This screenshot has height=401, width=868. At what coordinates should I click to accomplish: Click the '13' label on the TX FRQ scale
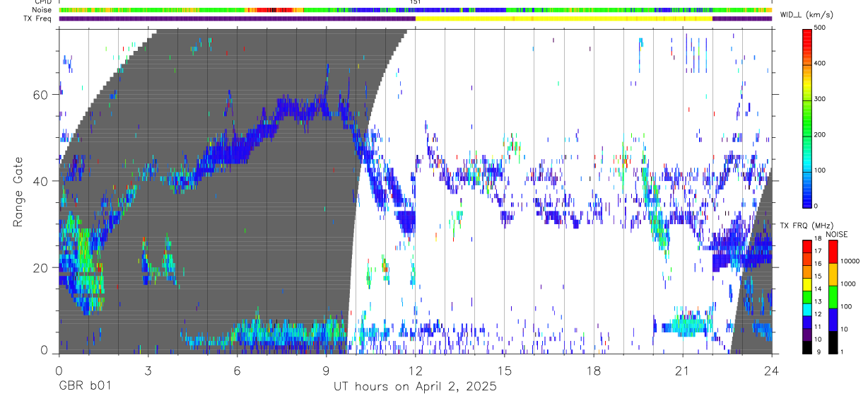tap(819, 303)
